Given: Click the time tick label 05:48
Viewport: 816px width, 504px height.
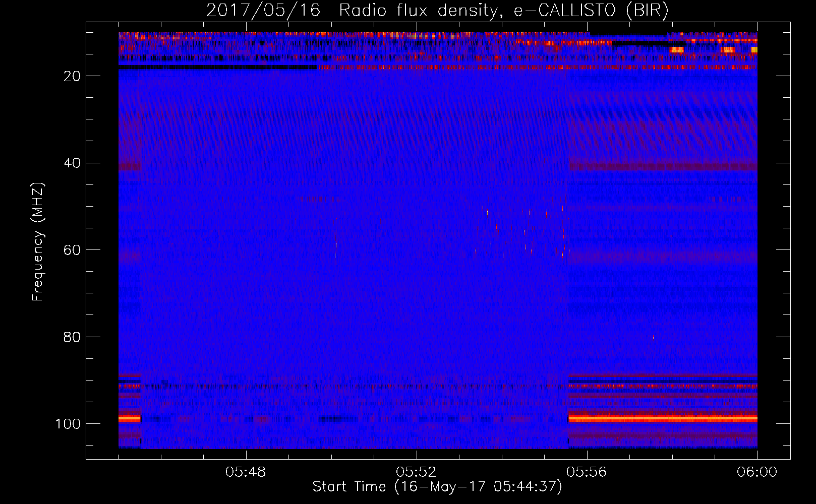Looking at the screenshot, I should click(x=246, y=472).
